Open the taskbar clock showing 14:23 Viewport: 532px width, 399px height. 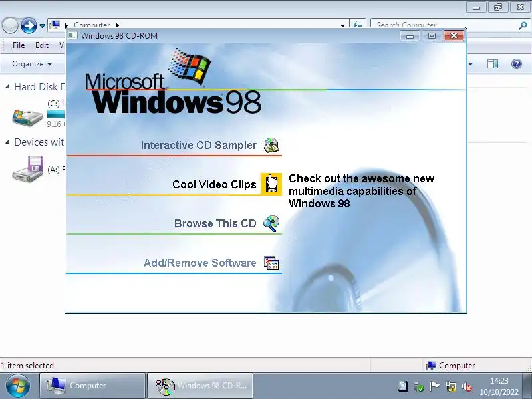(x=499, y=386)
